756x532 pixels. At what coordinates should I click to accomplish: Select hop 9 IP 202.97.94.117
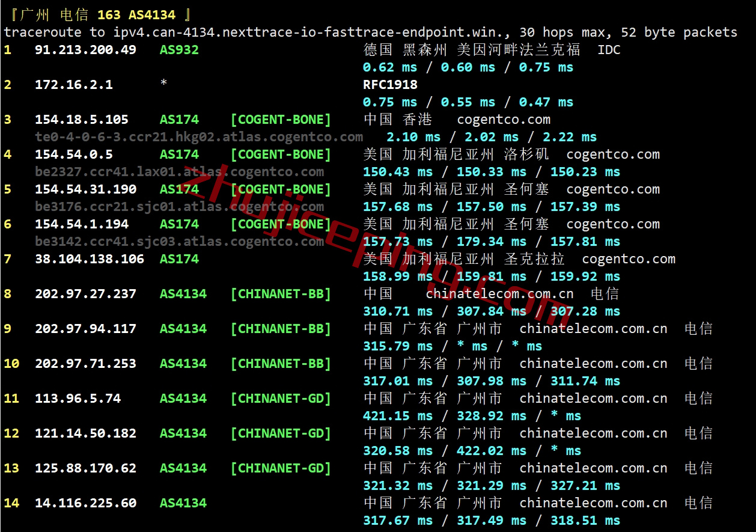[85, 329]
